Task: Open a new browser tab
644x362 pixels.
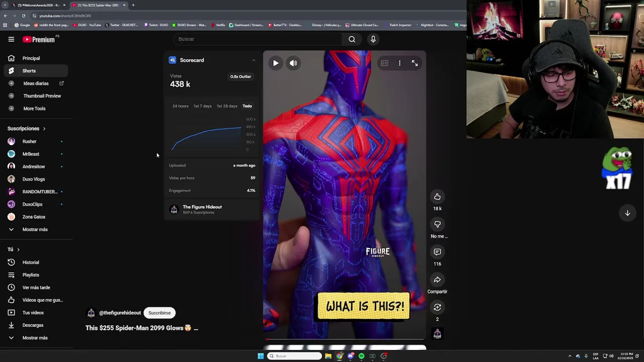Action: coord(133,5)
